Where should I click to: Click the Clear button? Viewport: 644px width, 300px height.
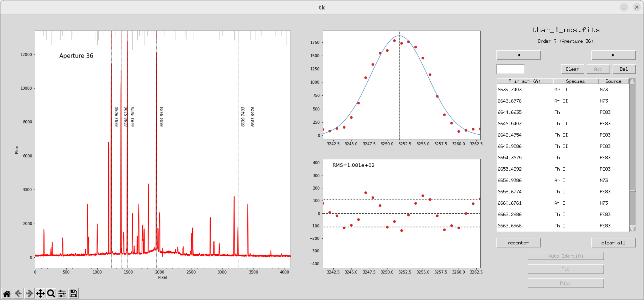[x=572, y=69]
